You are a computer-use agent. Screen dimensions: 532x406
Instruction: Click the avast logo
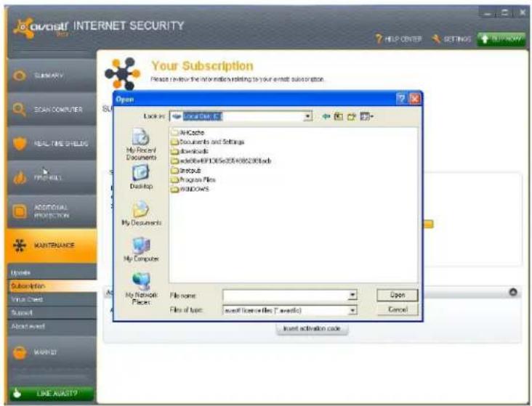click(x=41, y=27)
